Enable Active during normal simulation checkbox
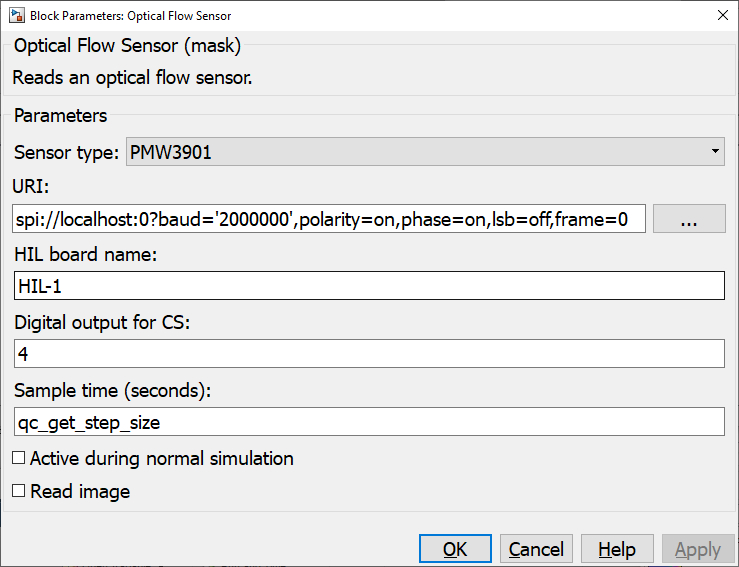Viewport: 739px width, 567px height. 19,459
